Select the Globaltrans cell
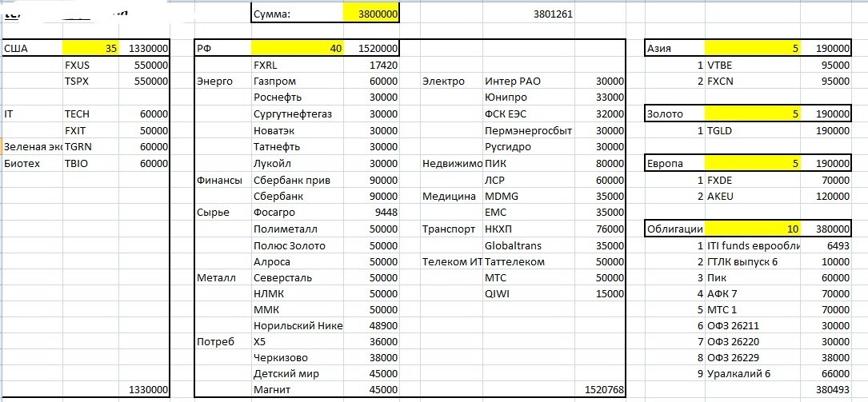This screenshot has height=402, width=868. click(x=529, y=245)
